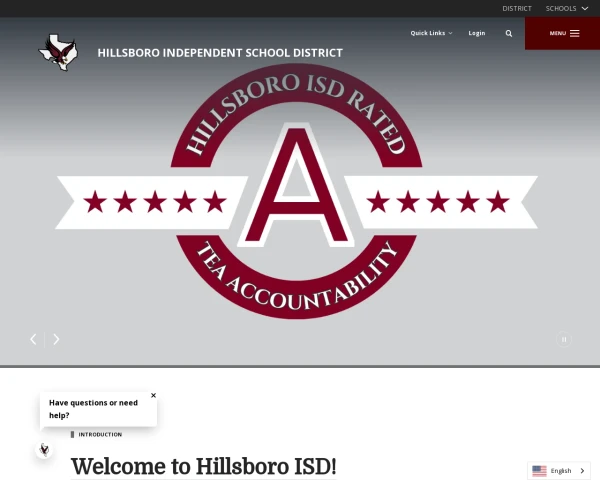Image resolution: width=600 pixels, height=480 pixels.
Task: Open the hamburger MENU button
Action: pyautogui.click(x=562, y=33)
